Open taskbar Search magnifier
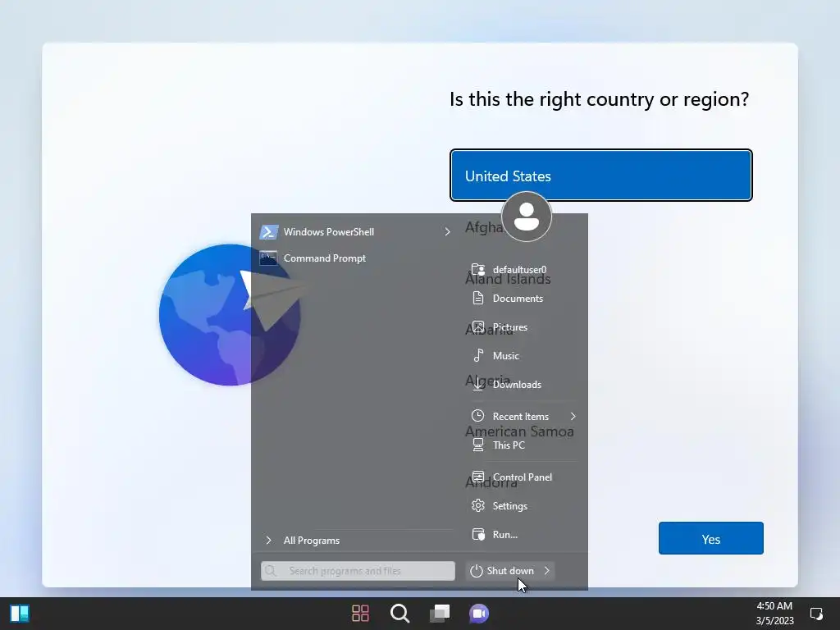Screen dimensions: 840x630 pyautogui.click(x=400, y=614)
